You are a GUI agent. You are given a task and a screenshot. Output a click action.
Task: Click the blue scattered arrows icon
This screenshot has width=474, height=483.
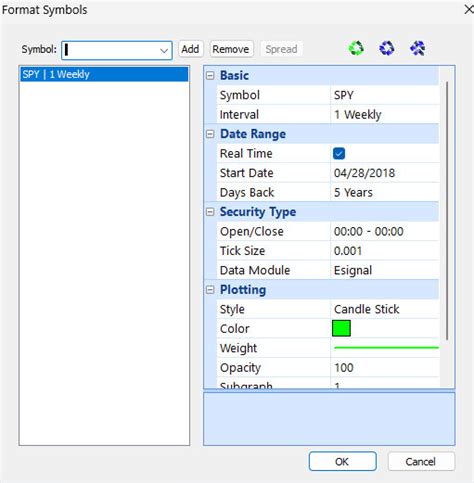click(x=417, y=49)
